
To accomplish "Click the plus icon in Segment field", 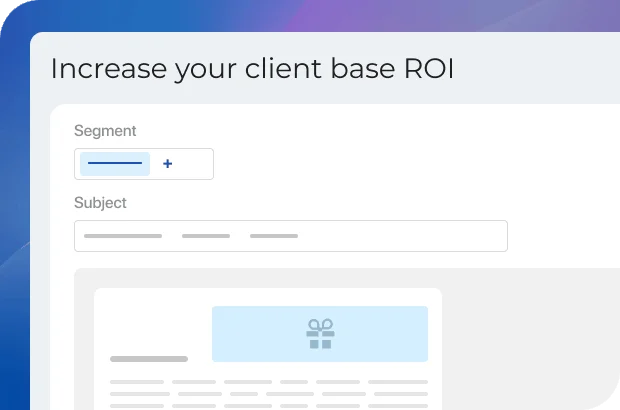I will (167, 164).
